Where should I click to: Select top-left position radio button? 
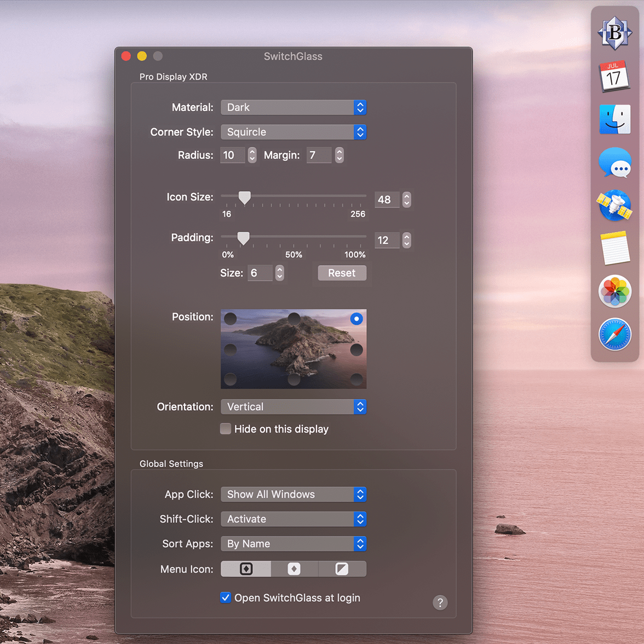click(x=231, y=319)
